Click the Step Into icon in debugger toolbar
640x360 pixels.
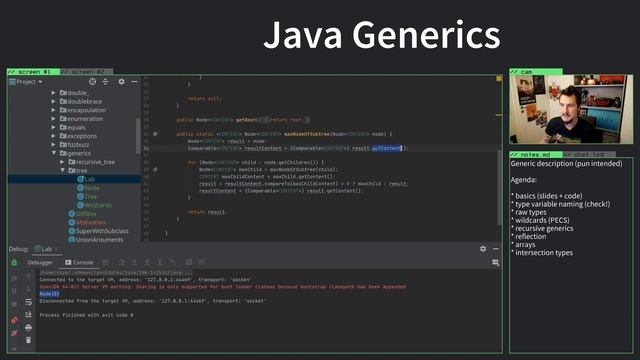click(134, 262)
